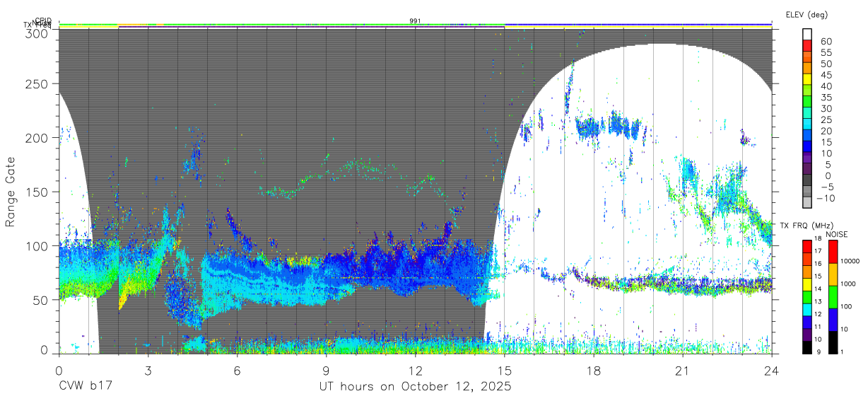This screenshot has width=868, height=401.
Task: Click the "45" label in the ELEV legend
Action: click(826, 75)
